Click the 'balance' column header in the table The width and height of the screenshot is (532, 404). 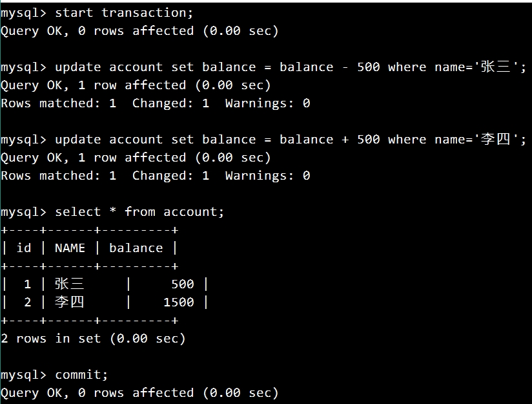(136, 248)
